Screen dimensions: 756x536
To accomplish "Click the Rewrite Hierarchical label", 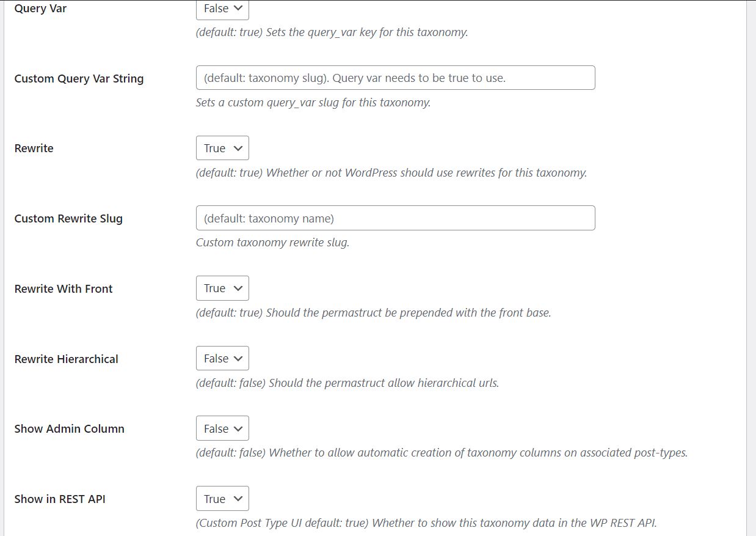I will (x=67, y=359).
